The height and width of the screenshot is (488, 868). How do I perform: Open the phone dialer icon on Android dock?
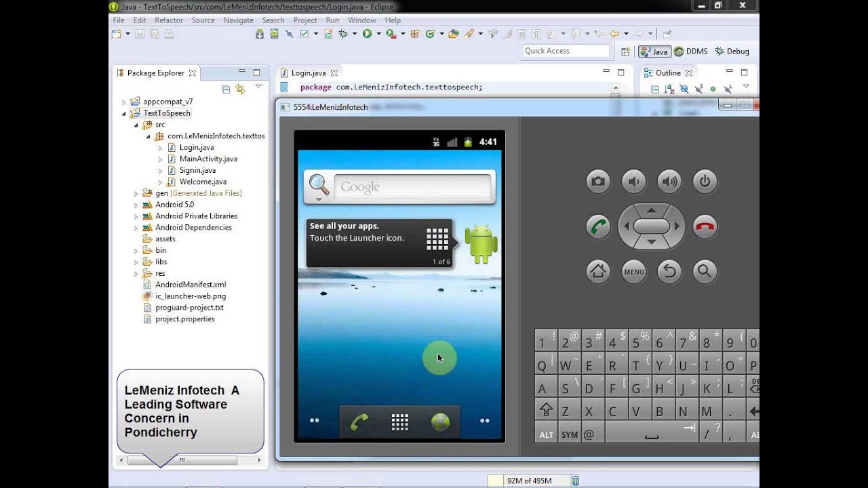[x=359, y=422]
